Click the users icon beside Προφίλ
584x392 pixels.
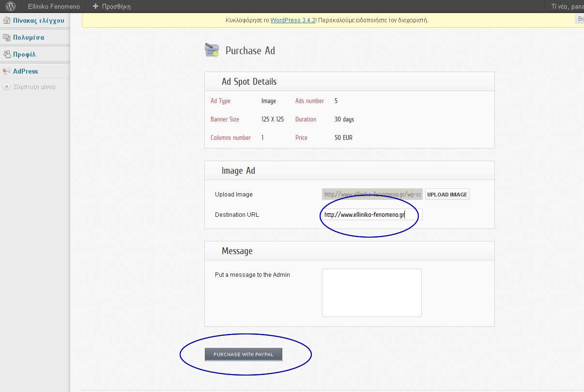click(7, 54)
